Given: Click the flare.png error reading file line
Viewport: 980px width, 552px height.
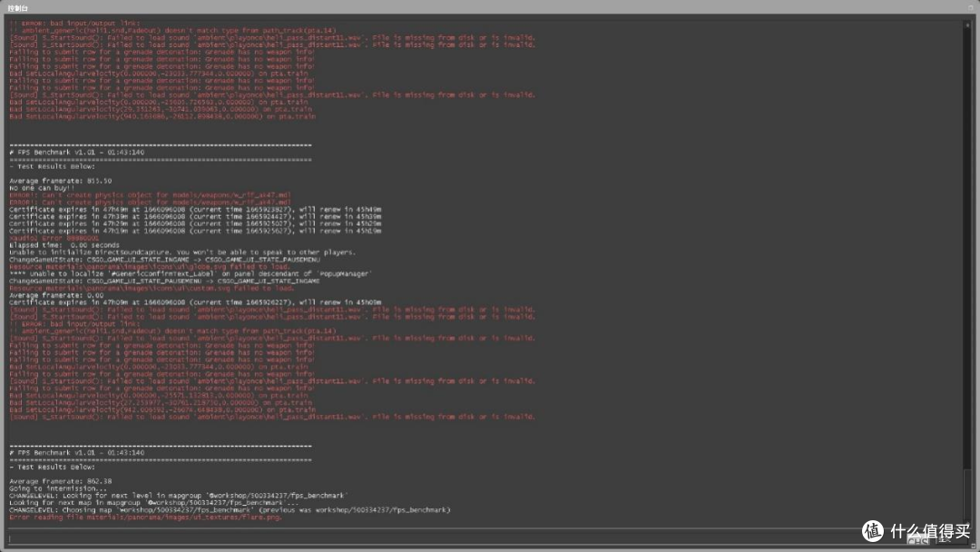Looking at the screenshot, I should (x=145, y=517).
